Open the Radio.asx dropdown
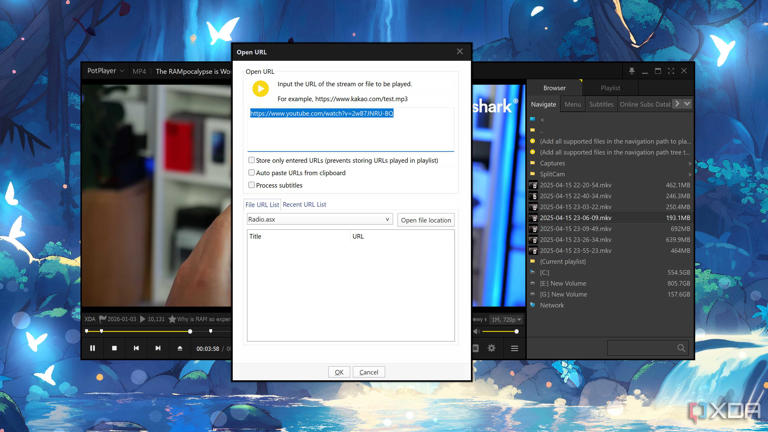 tap(319, 219)
